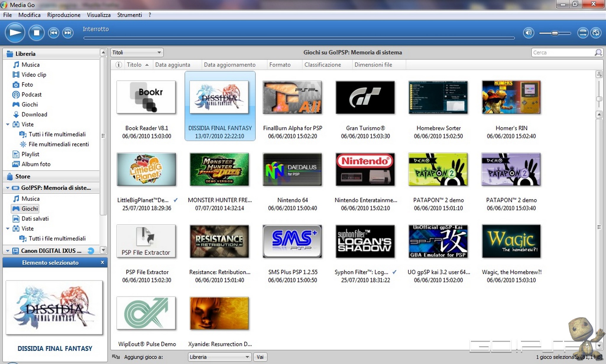
Task: Select the Syphon Filter Logan's Shadow thumbnail
Action: point(365,241)
